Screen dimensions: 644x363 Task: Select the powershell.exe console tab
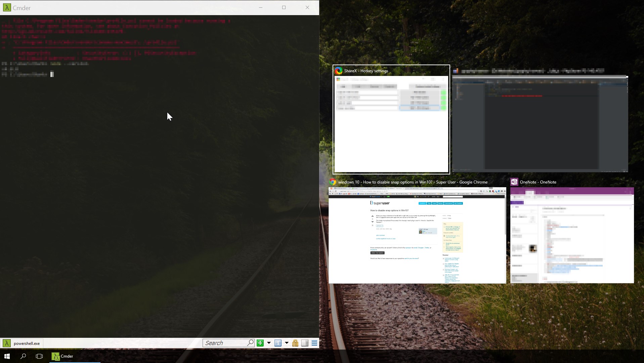click(22, 343)
